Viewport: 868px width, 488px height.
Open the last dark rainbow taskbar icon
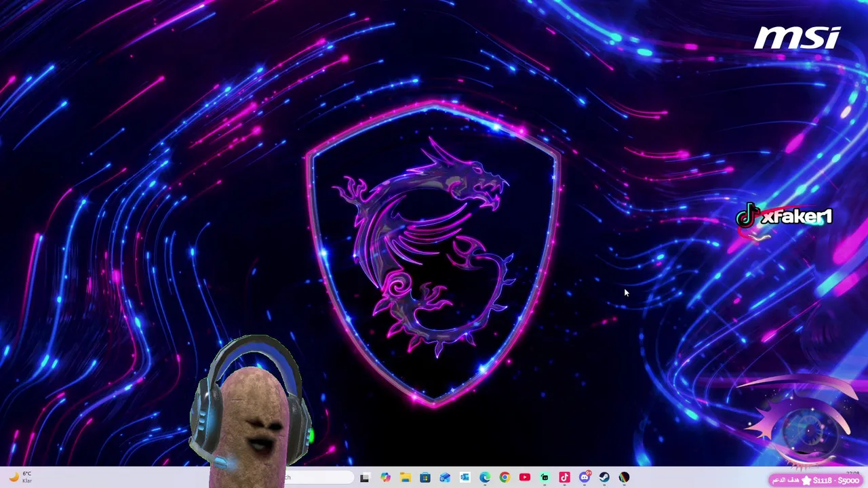624,477
